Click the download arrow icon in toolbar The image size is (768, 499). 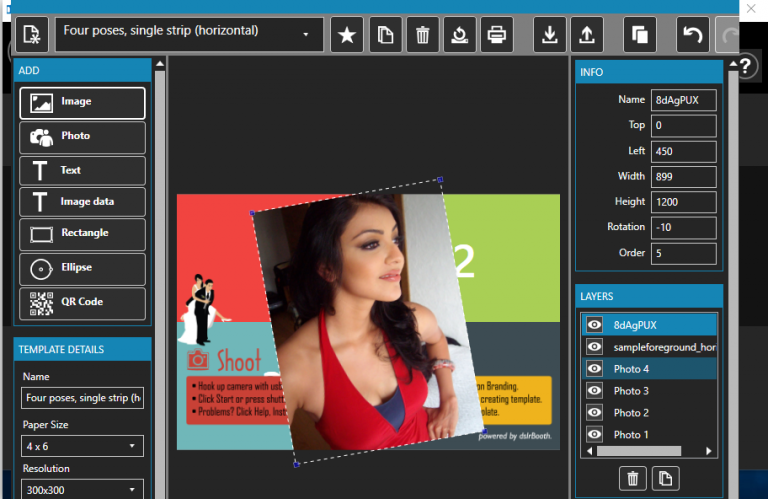click(x=550, y=34)
